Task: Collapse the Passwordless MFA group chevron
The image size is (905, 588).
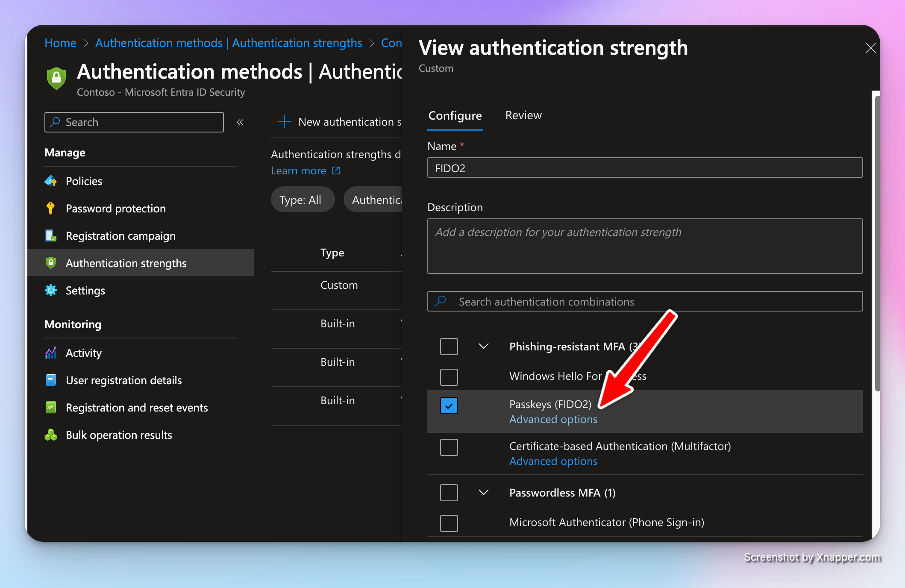Action: coord(483,492)
